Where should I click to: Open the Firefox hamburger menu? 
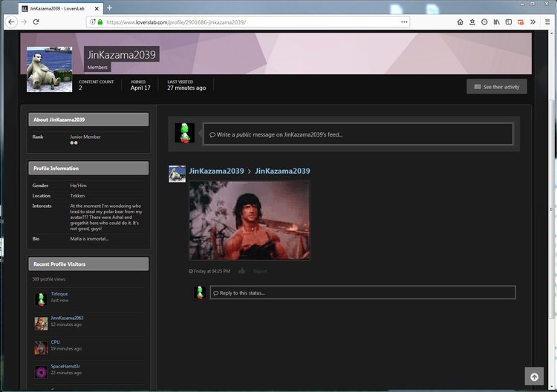pyautogui.click(x=547, y=22)
